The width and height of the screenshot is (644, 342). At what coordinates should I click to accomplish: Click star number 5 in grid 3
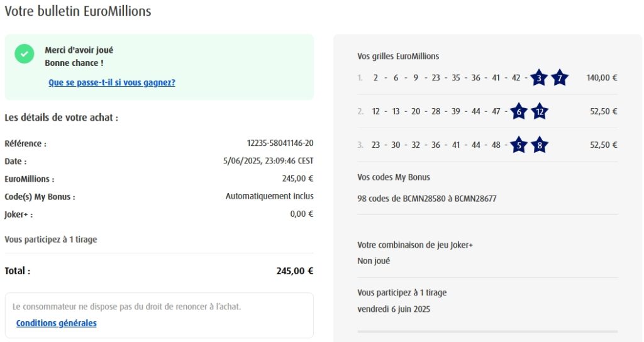pyautogui.click(x=518, y=145)
